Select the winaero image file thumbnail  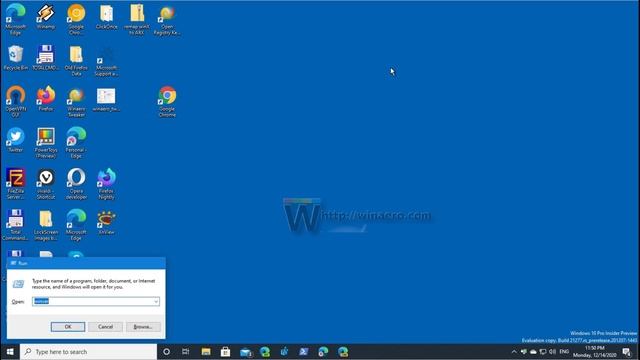(x=107, y=99)
